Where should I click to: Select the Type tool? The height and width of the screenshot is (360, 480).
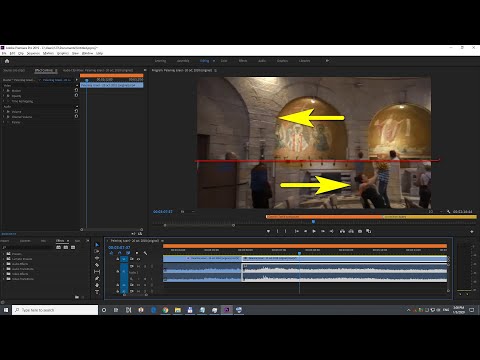click(x=97, y=292)
